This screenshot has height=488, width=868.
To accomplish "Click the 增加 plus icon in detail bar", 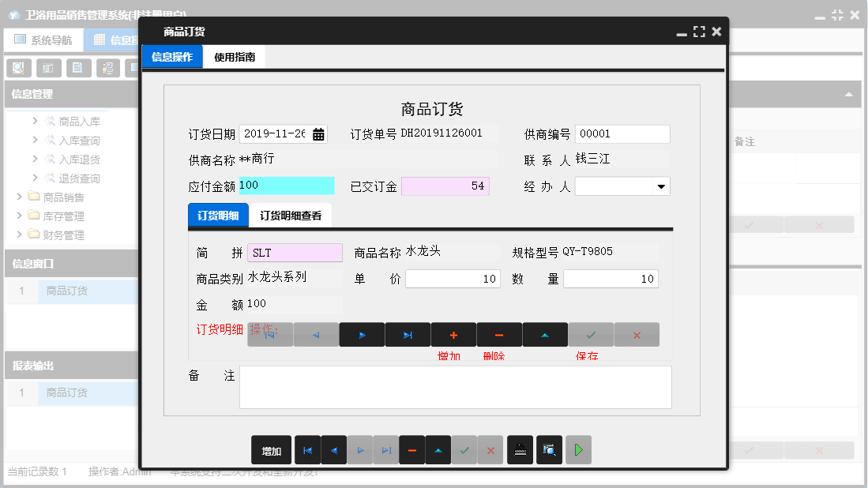I will click(453, 334).
